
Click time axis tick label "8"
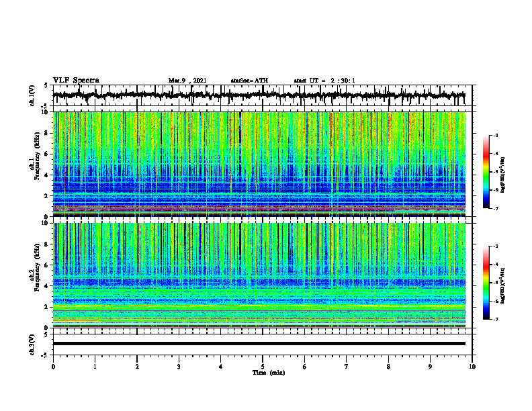click(x=388, y=367)
